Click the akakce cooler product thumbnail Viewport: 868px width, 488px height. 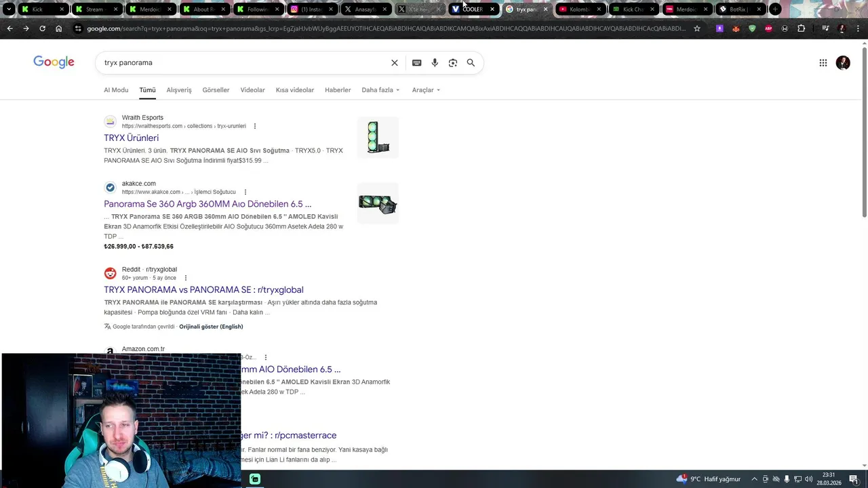(x=378, y=203)
